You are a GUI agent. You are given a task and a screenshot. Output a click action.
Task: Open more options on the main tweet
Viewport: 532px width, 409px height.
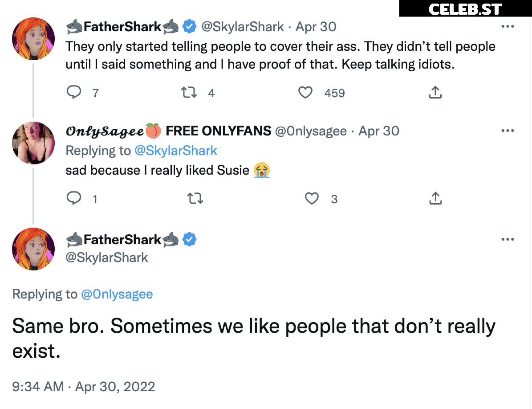tap(508, 239)
